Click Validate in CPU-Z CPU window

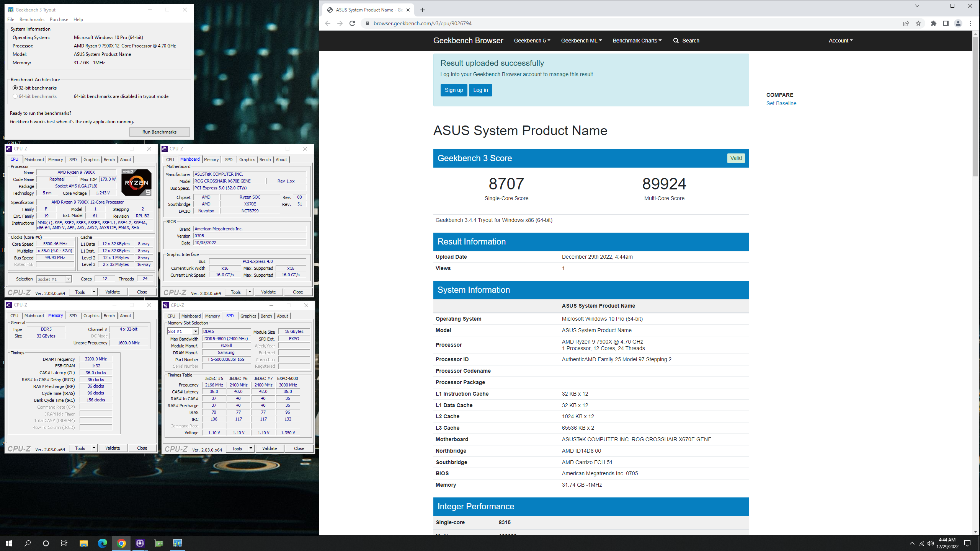(x=113, y=292)
